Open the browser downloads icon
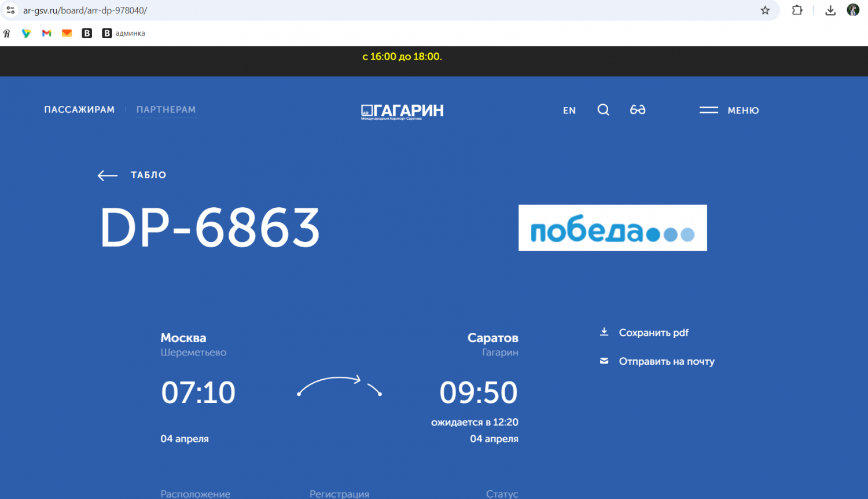 830,10
